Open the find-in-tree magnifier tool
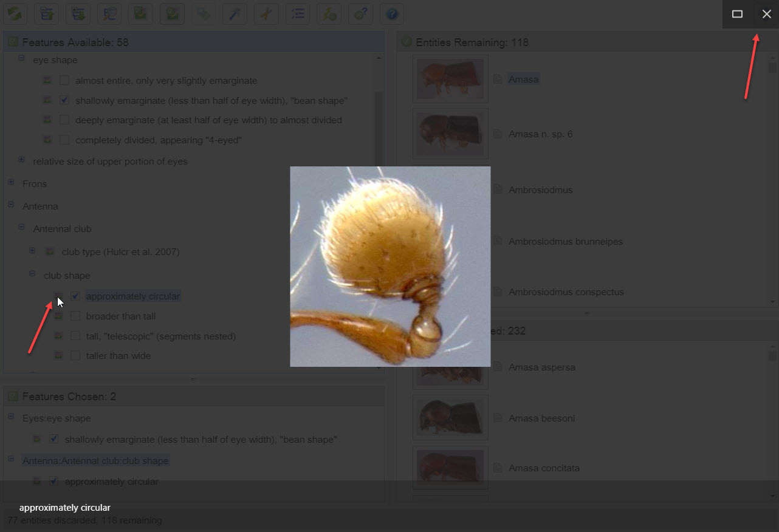Image resolution: width=779 pixels, height=532 pixels. tap(109, 14)
